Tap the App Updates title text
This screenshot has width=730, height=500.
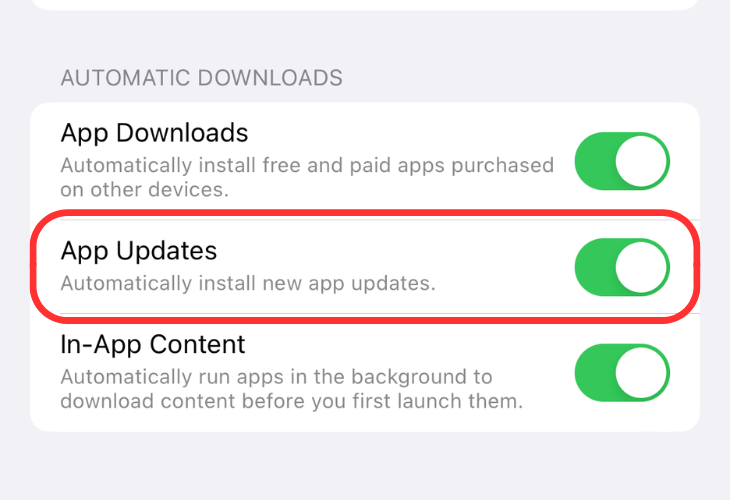click(x=139, y=251)
